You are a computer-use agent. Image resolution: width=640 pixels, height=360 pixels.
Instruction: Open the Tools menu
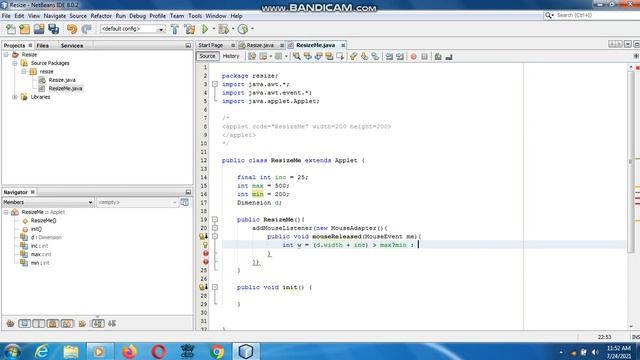click(195, 16)
